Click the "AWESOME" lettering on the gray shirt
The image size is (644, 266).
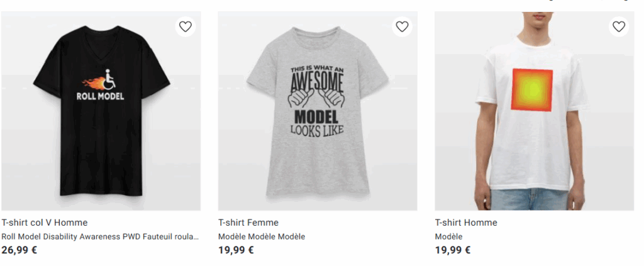coord(317,82)
